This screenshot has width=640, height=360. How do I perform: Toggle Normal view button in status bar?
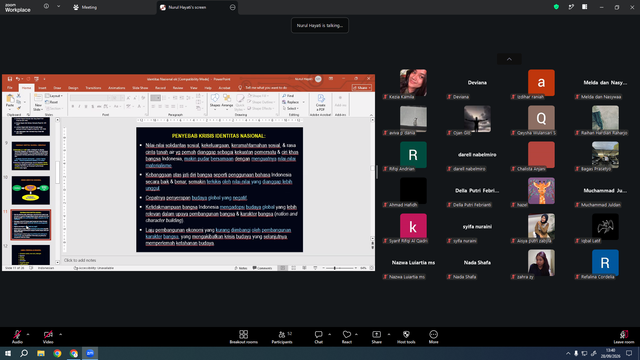click(282, 268)
